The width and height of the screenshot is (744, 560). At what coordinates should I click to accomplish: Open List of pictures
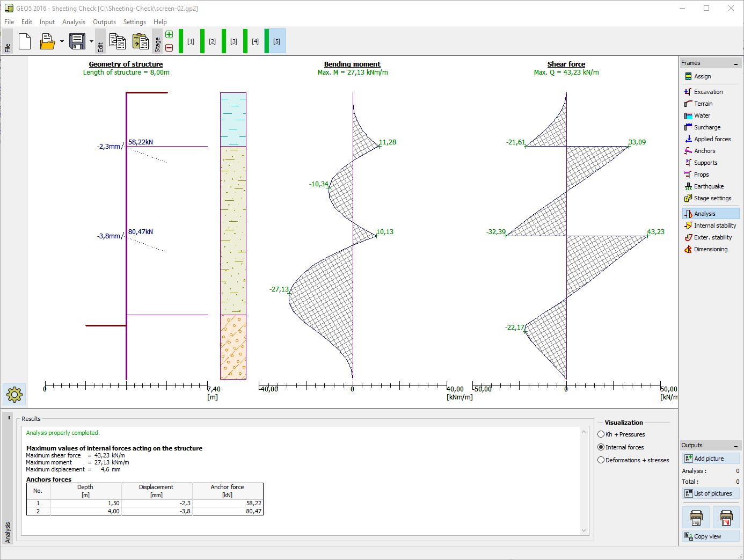(x=711, y=493)
